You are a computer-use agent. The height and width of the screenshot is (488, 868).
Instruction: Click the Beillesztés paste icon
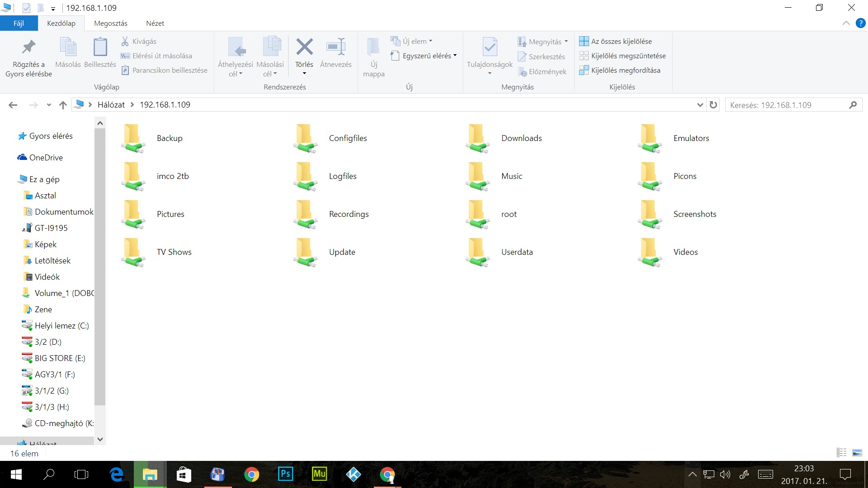point(100,47)
